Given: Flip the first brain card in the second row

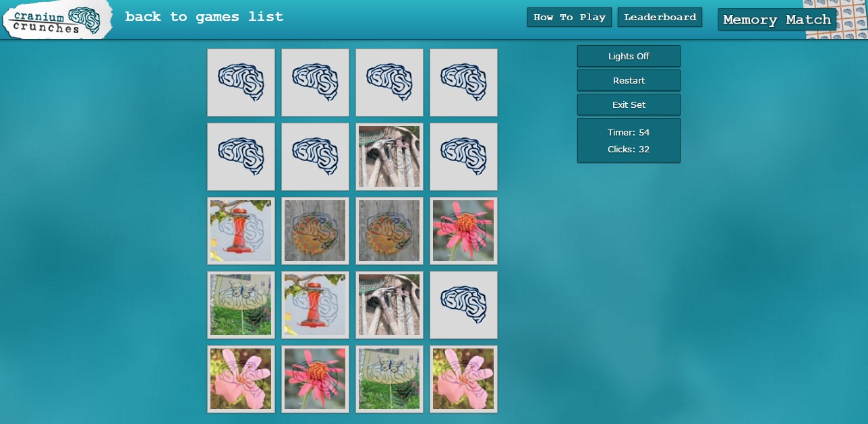Looking at the screenshot, I should (x=241, y=156).
